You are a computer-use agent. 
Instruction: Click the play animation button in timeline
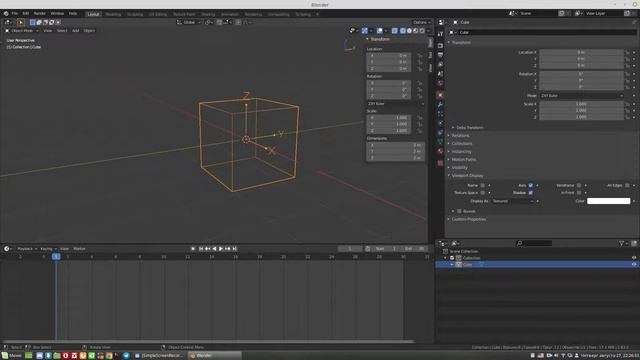coord(221,249)
